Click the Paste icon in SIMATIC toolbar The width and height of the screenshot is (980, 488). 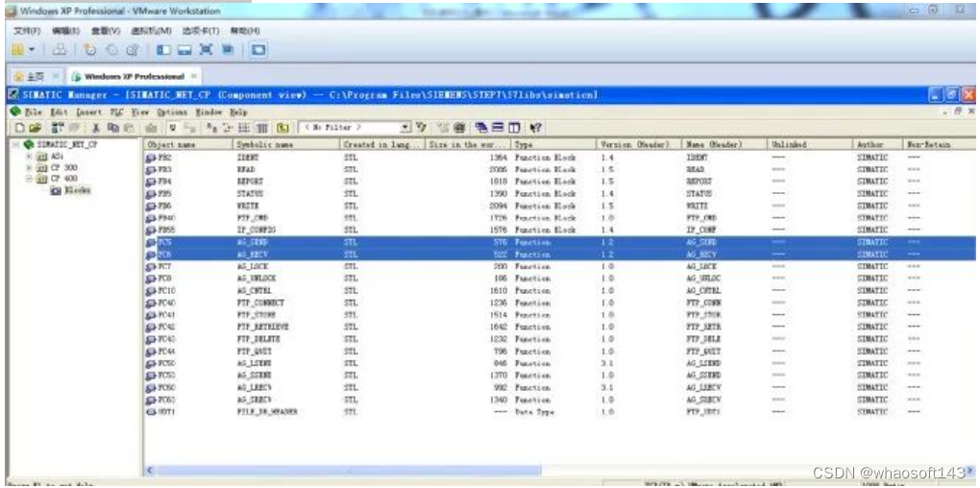tap(128, 128)
